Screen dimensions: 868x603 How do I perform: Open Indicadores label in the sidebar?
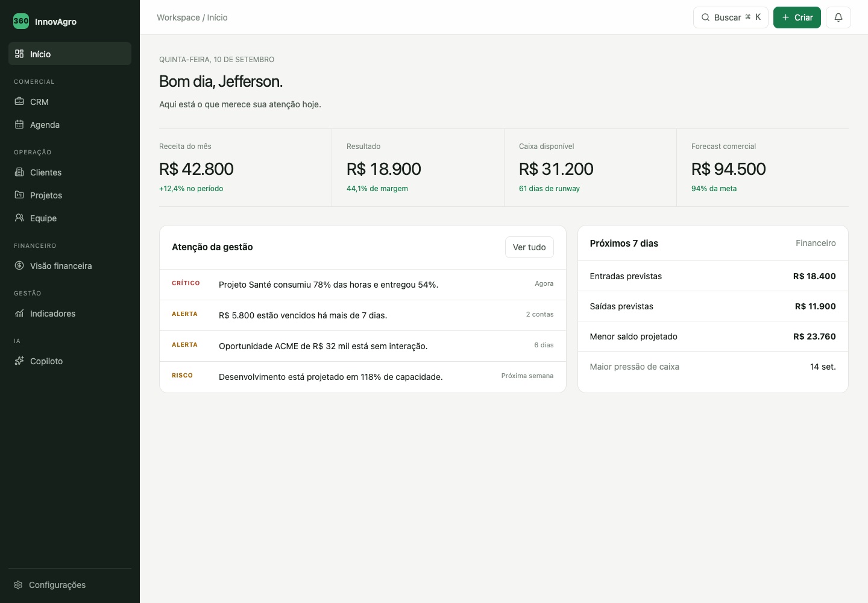tap(52, 314)
